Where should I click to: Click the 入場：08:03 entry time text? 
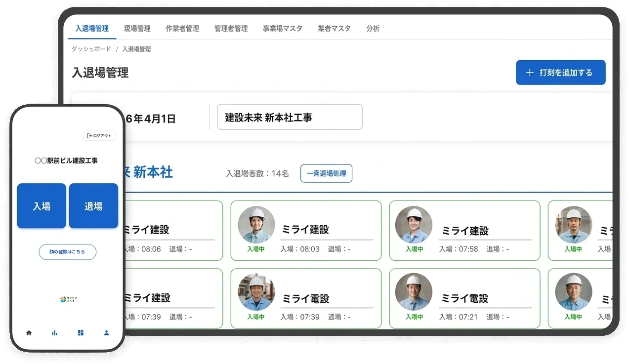point(300,249)
